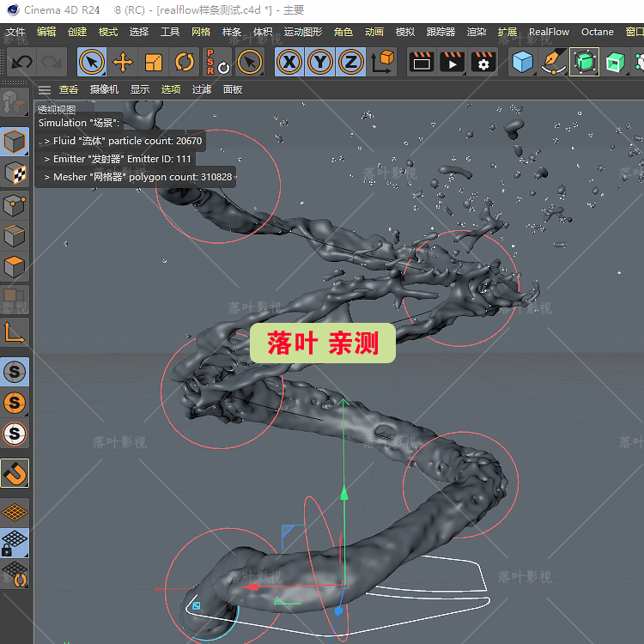
Task: Open the 扩展 menu
Action: 507,32
